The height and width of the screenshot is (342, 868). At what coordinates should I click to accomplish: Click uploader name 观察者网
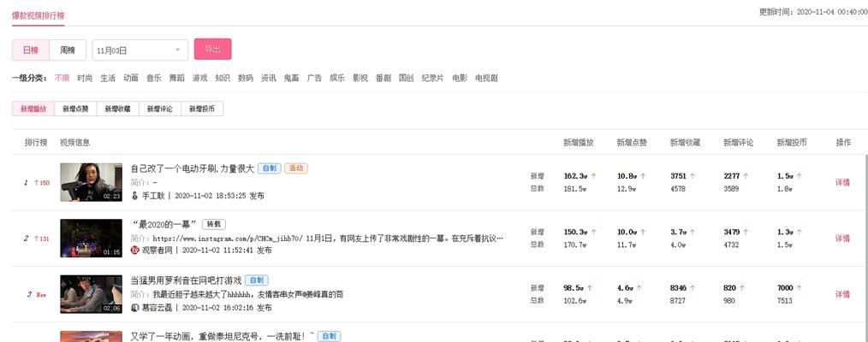point(158,251)
